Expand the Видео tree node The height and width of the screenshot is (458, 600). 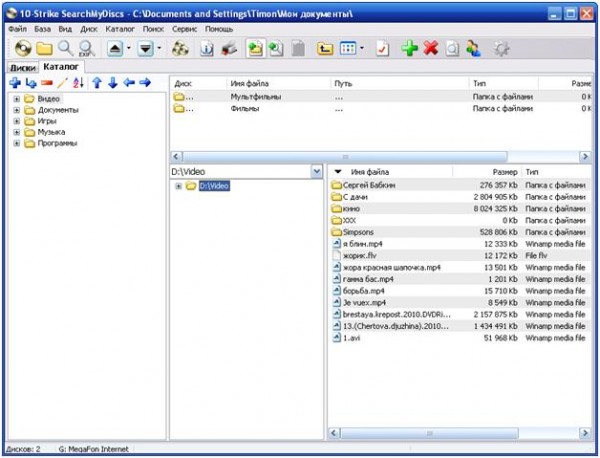(x=17, y=99)
